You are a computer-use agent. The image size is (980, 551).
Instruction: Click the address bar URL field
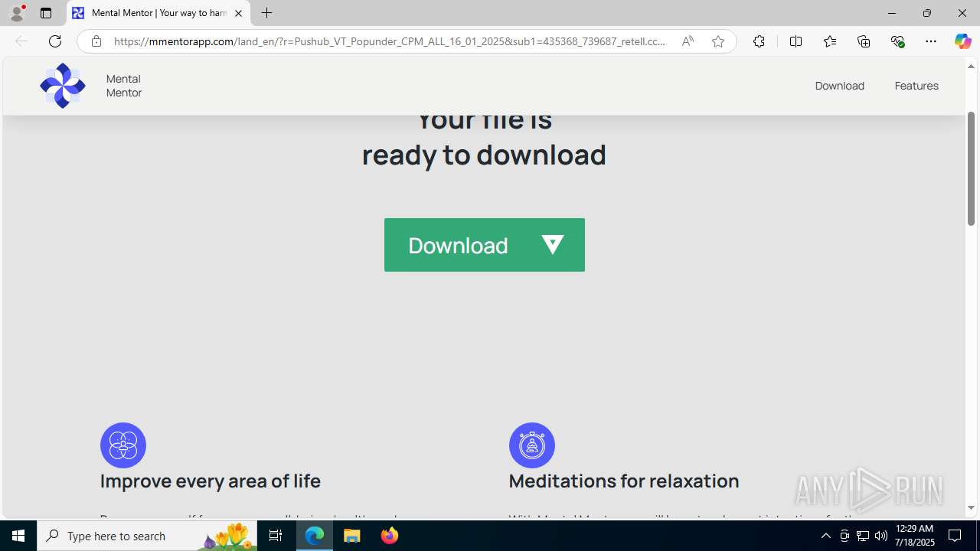click(x=390, y=41)
